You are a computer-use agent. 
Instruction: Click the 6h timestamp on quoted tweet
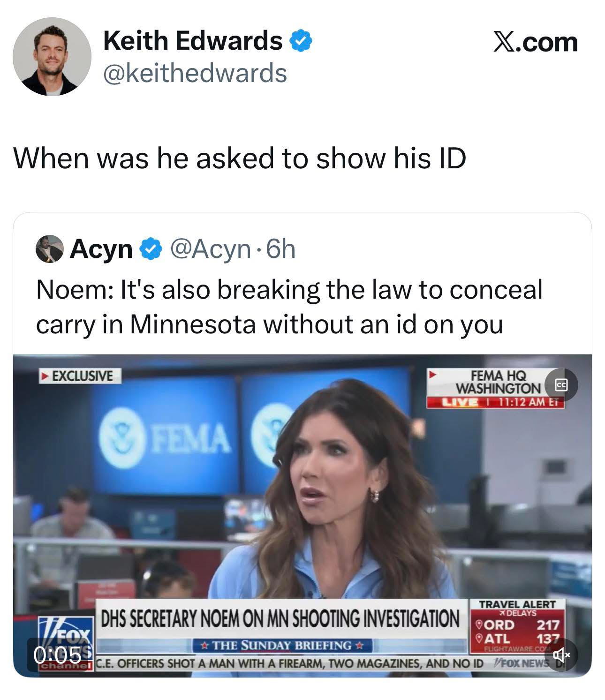coord(280,249)
